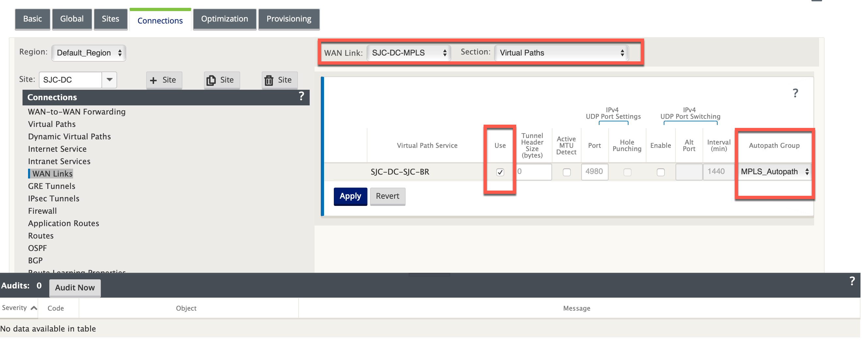The width and height of the screenshot is (868, 340).
Task: Open WAN-to-WAN Forwarding in Connections list
Action: tap(77, 112)
